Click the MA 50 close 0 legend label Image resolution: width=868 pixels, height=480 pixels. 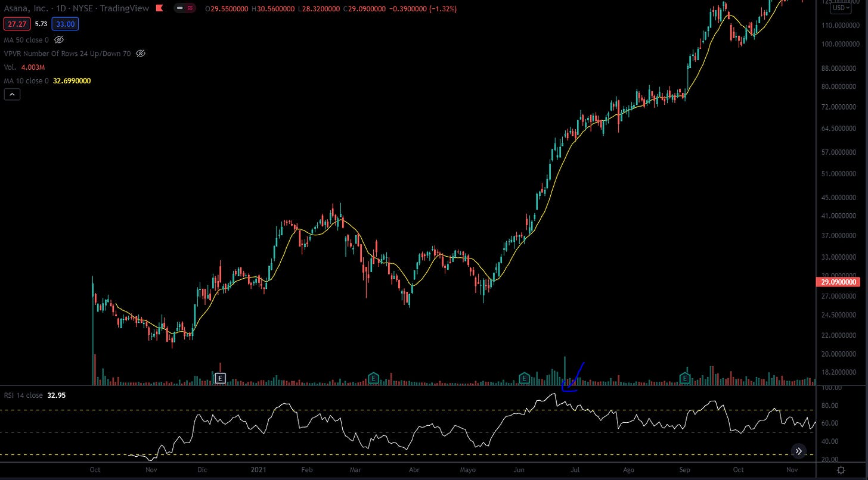26,40
